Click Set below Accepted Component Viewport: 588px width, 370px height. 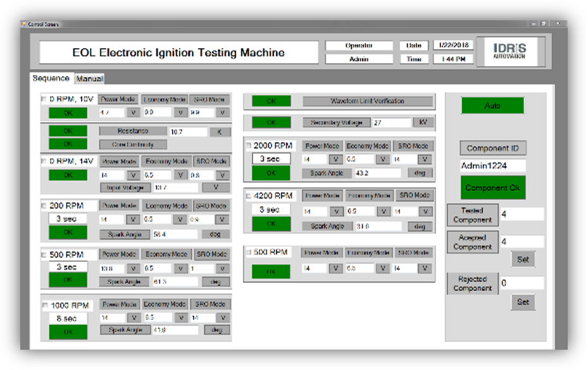coord(523,259)
